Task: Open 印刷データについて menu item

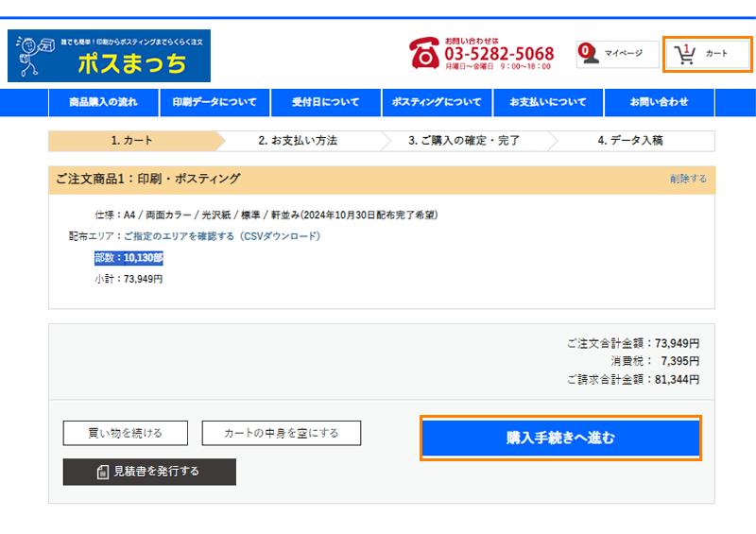Action: tap(215, 102)
